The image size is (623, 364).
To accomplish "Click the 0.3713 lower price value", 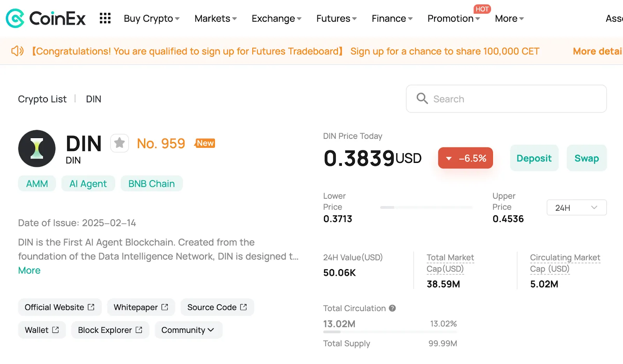I will point(338,219).
